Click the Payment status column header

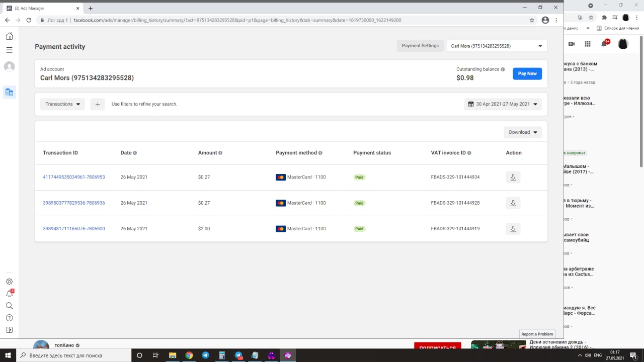click(372, 153)
